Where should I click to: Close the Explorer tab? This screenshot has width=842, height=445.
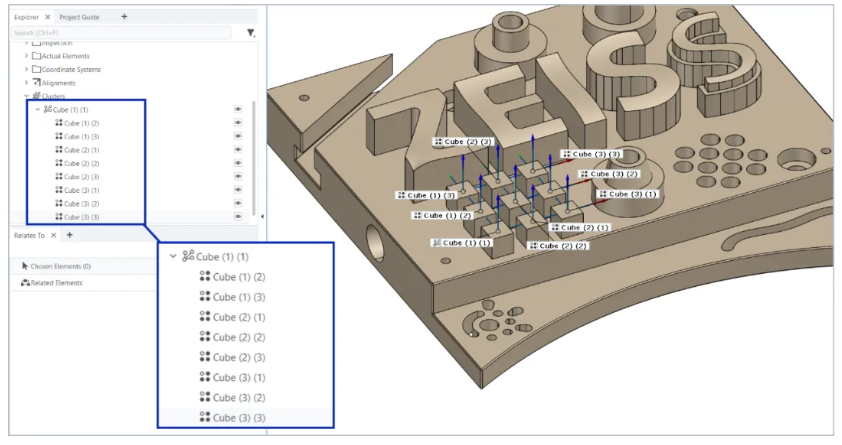[47, 17]
